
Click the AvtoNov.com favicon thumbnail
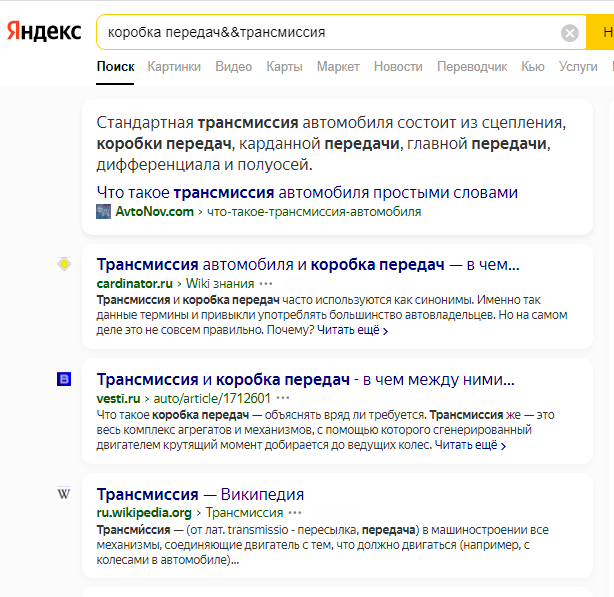point(103,211)
